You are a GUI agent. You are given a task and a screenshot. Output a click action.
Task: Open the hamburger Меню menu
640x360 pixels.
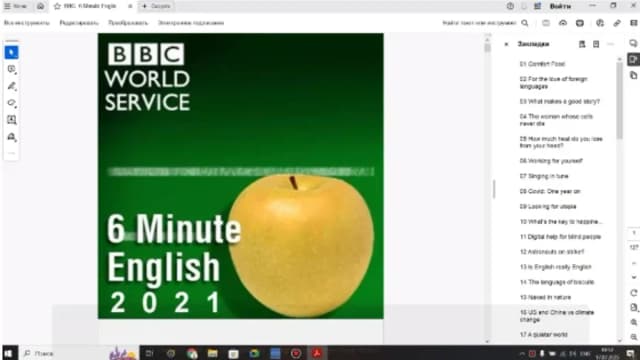point(15,6)
